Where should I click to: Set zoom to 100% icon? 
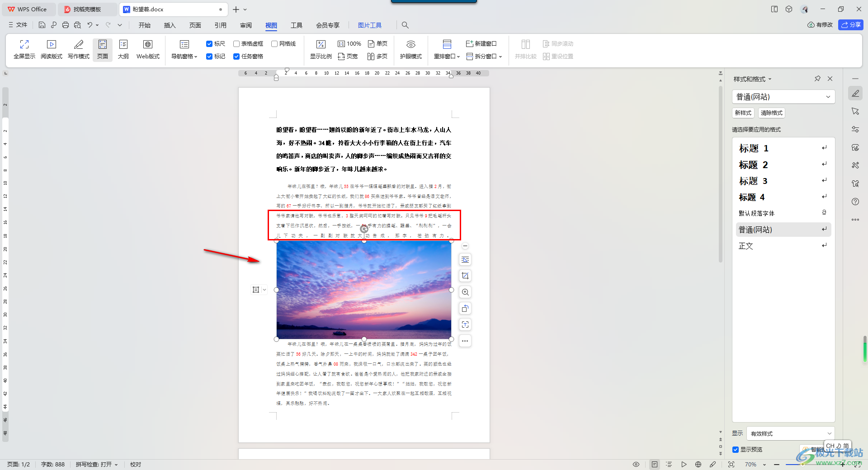(349, 44)
